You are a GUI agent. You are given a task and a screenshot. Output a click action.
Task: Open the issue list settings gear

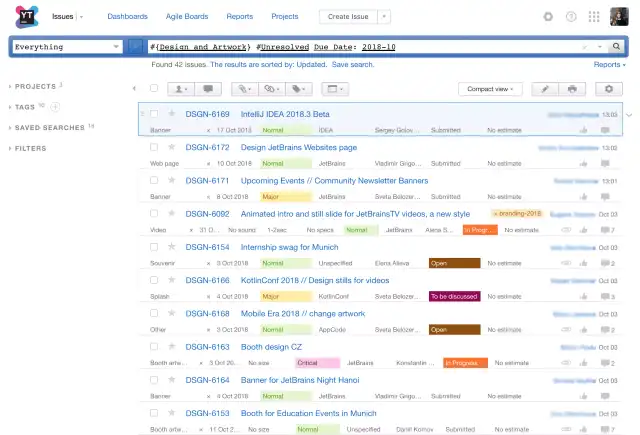click(609, 89)
